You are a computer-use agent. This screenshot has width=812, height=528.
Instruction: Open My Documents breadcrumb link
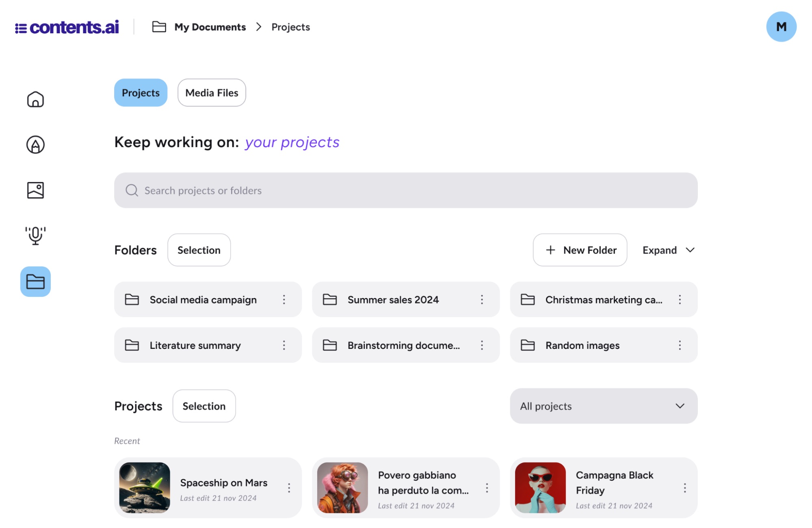click(210, 27)
